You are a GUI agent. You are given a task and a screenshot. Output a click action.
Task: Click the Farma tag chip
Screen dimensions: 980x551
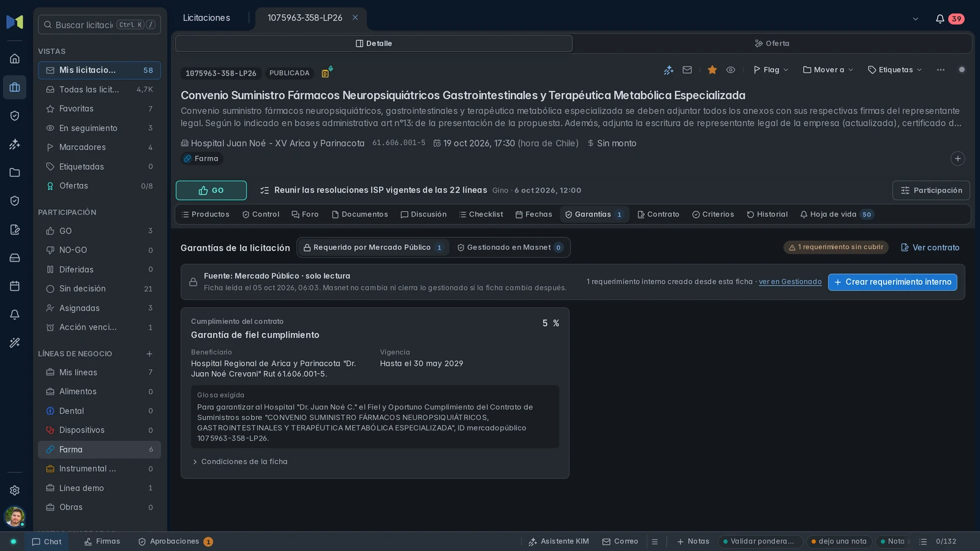pyautogui.click(x=202, y=159)
